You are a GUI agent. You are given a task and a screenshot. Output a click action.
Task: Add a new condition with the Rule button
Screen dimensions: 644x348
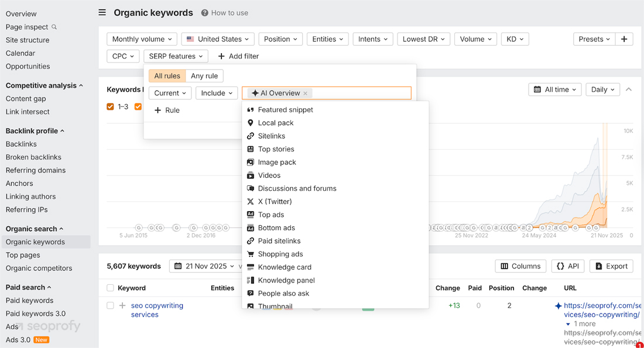[x=166, y=110]
